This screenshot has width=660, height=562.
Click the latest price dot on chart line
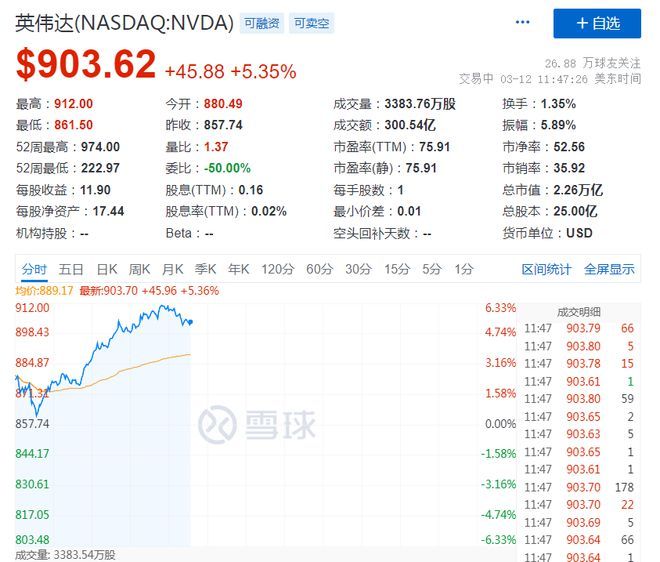[191, 322]
